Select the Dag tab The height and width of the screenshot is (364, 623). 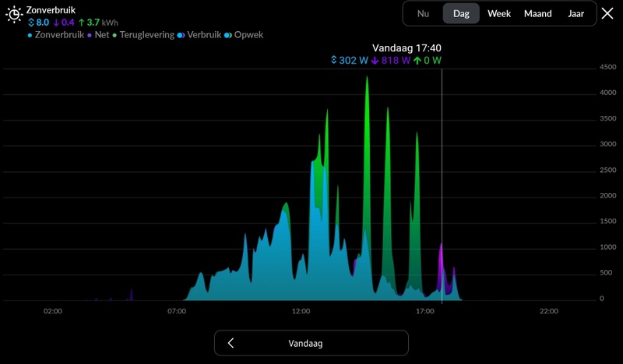461,13
